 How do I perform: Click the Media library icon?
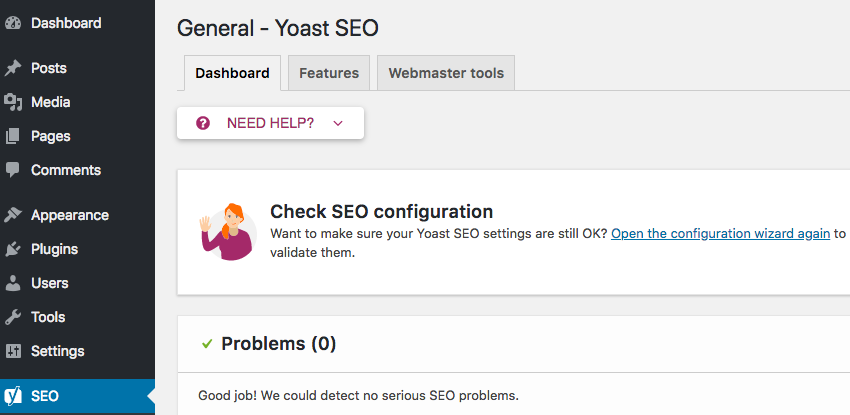point(12,102)
